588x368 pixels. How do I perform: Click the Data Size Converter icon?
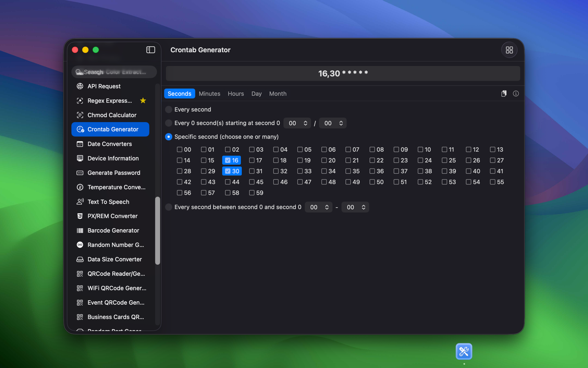pyautogui.click(x=80, y=259)
